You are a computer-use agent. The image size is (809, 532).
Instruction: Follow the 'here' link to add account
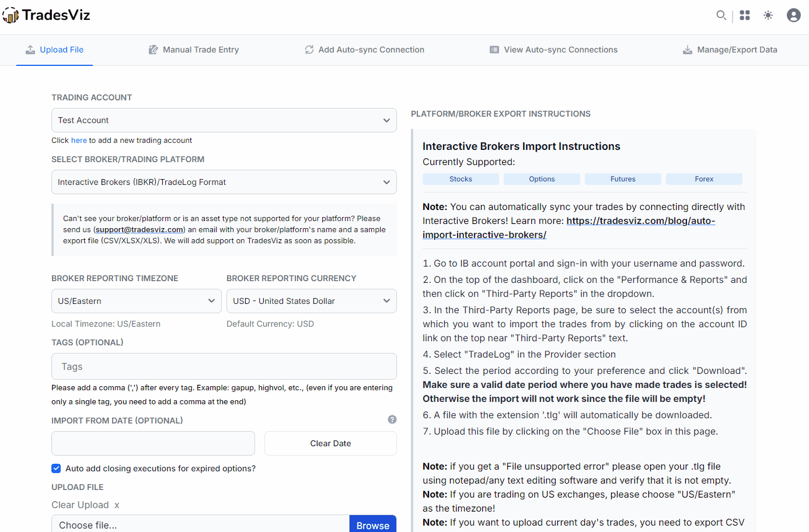click(x=79, y=141)
